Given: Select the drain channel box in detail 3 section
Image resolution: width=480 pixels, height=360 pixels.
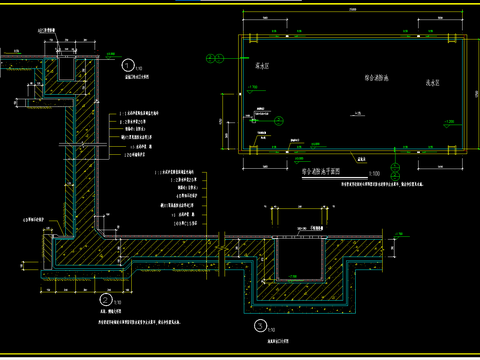Looking at the screenshot, I should pyautogui.click(x=300, y=259).
